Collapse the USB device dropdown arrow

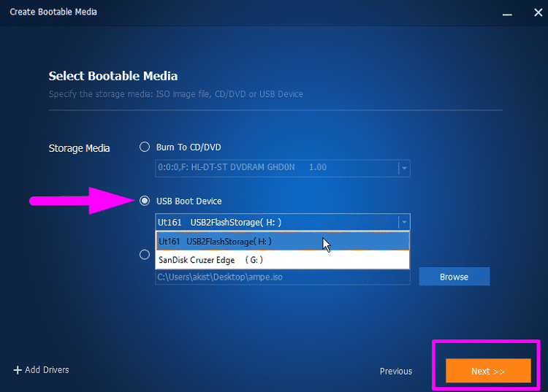pos(404,222)
